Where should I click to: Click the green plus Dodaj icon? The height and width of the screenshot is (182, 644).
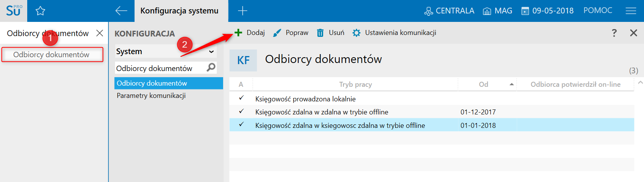click(238, 33)
